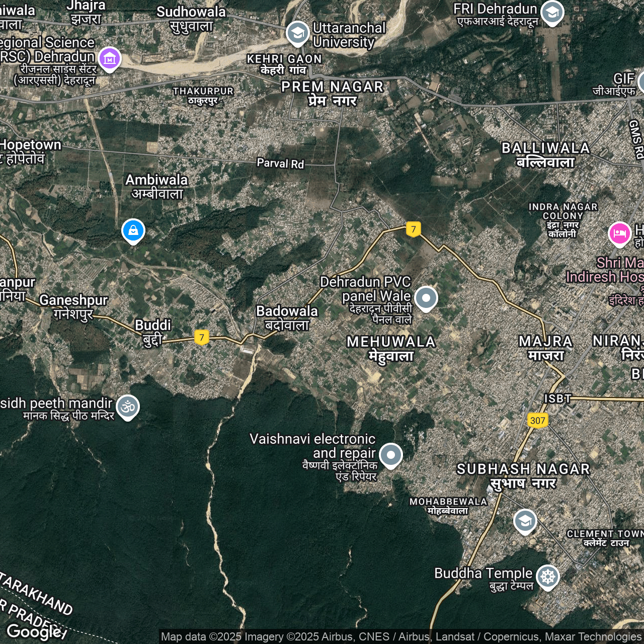Viewport: 644px width, 644px height.
Task: Click the pink hotel bed marker
Action: [x=619, y=234]
